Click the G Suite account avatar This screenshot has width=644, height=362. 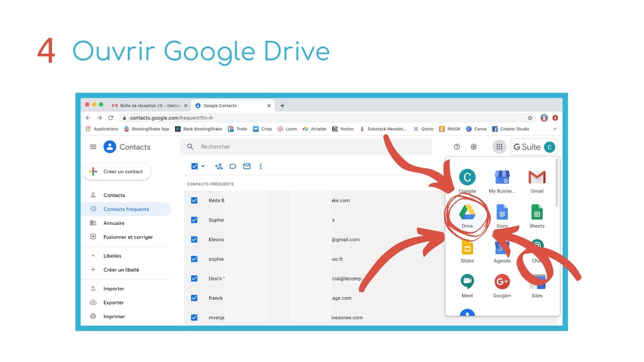[549, 147]
